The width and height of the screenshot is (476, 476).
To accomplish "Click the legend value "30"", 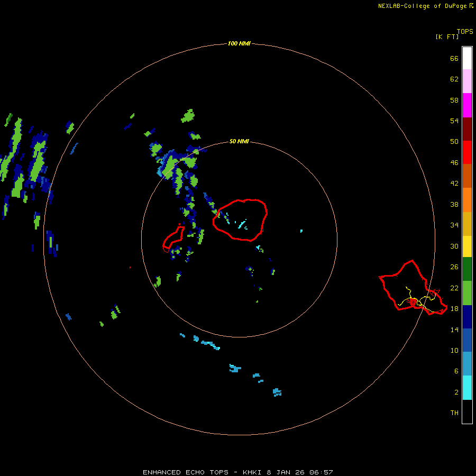I will tap(454, 246).
